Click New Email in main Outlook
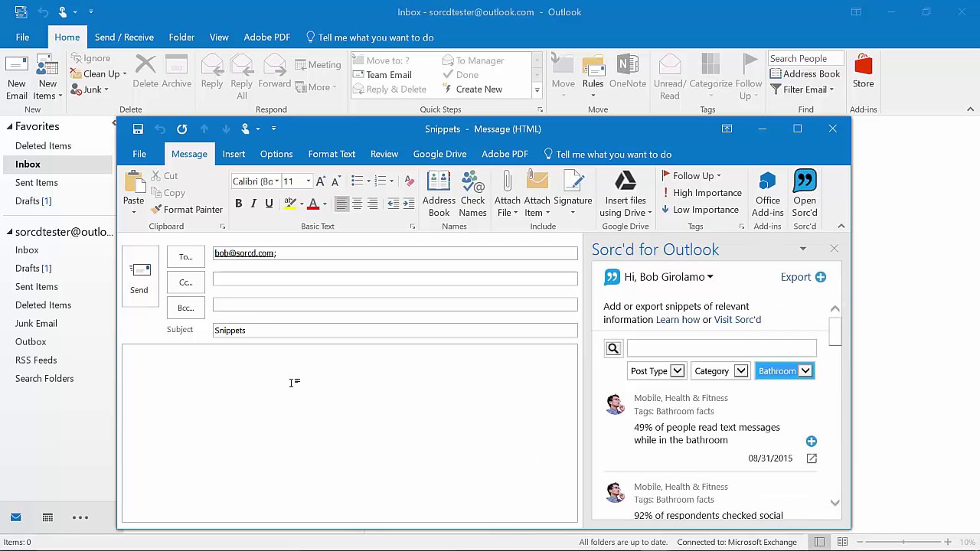Screen dimensions: 980x551 click(x=17, y=77)
